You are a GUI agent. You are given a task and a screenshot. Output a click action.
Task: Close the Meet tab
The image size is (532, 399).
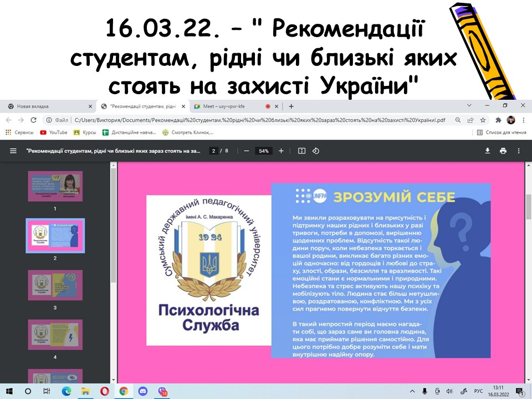(x=276, y=106)
